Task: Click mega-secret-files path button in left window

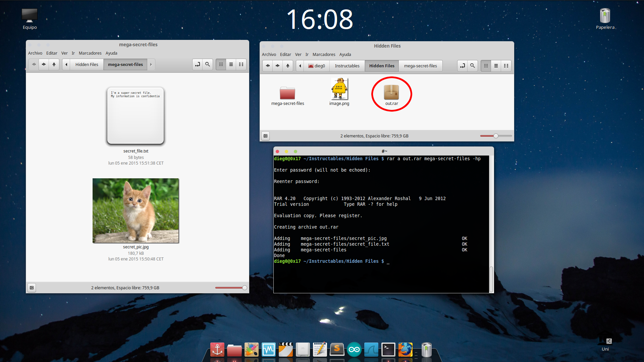Action: coord(125,64)
